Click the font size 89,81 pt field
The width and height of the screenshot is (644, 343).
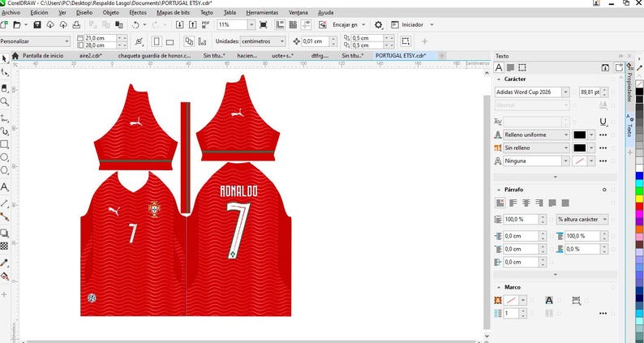pos(589,92)
